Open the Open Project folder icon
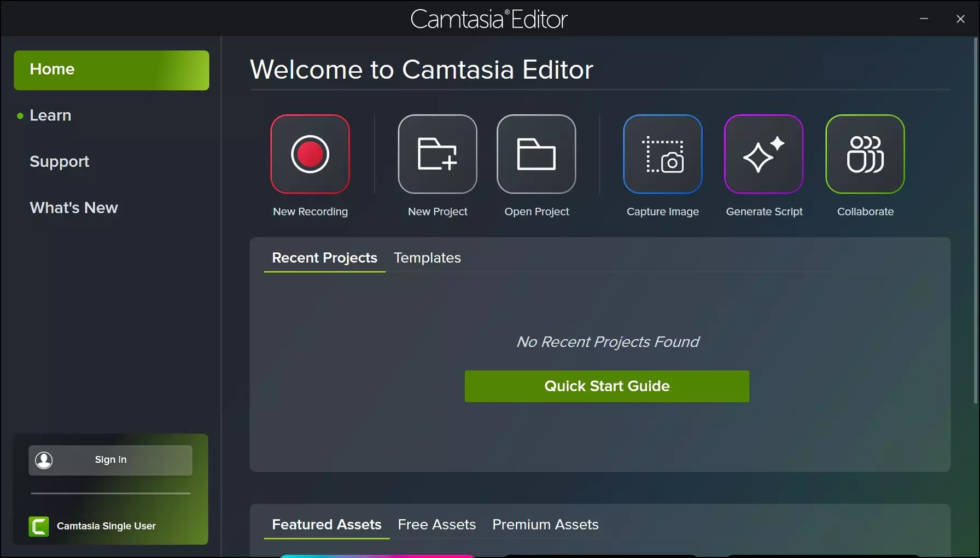The width and height of the screenshot is (980, 558). pos(536,154)
